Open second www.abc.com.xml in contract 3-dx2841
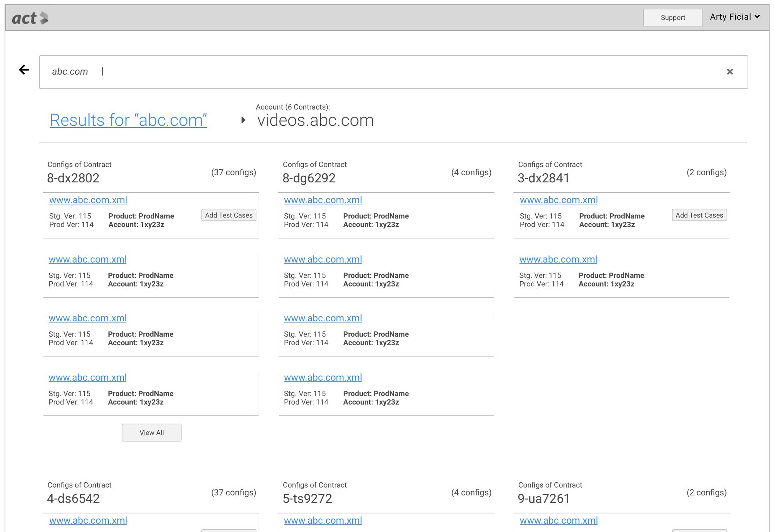 [558, 259]
